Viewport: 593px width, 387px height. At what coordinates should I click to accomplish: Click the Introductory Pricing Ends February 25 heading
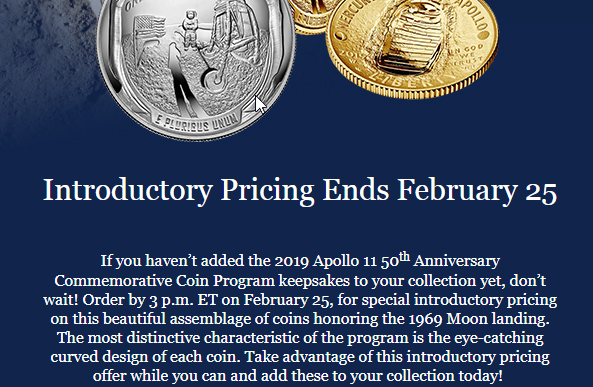pyautogui.click(x=300, y=190)
